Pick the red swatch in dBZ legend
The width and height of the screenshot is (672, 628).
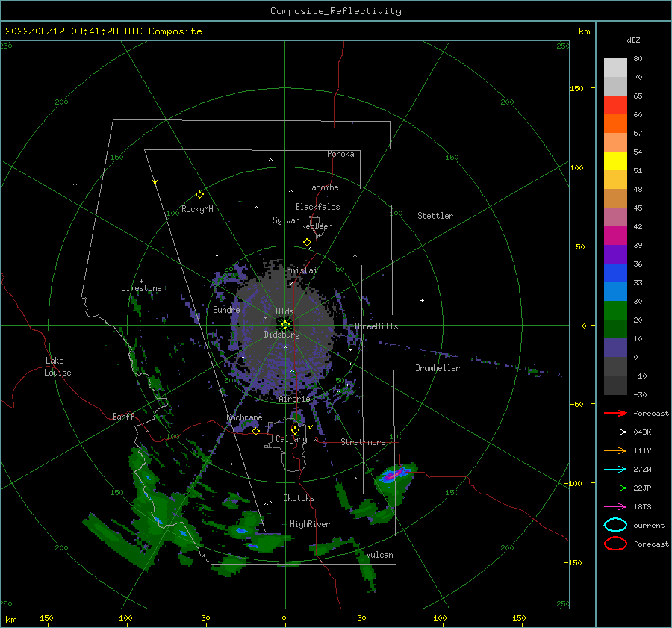point(615,105)
